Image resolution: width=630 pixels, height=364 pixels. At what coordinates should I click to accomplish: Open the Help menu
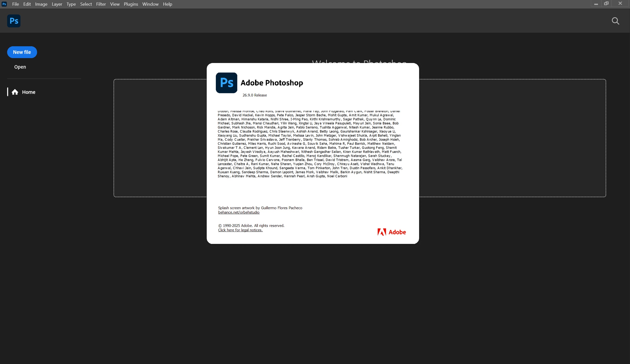pos(168,4)
